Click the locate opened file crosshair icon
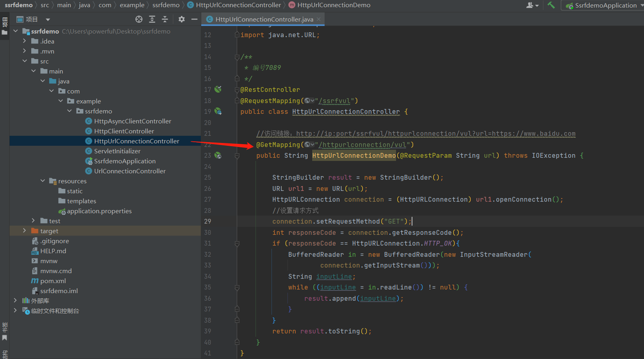 tap(139, 19)
